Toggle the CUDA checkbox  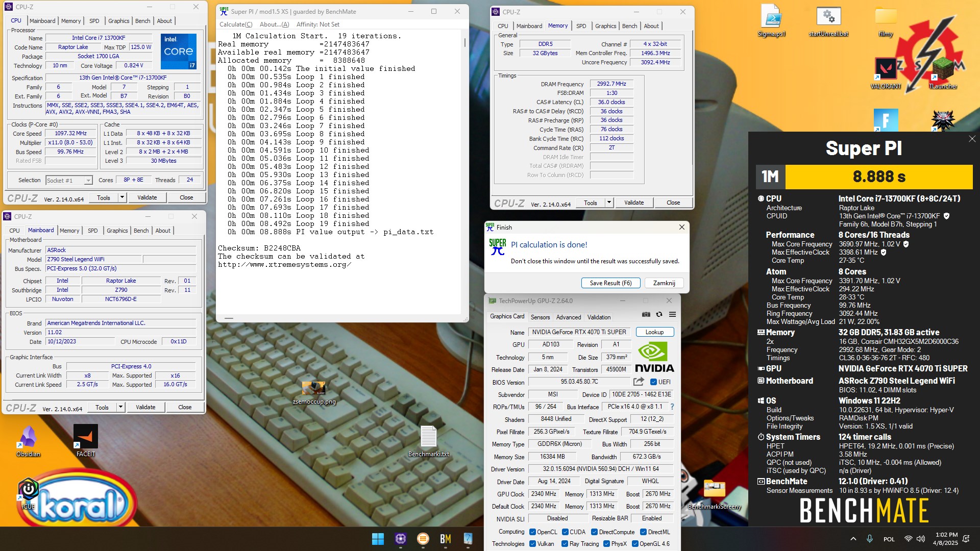(x=565, y=532)
